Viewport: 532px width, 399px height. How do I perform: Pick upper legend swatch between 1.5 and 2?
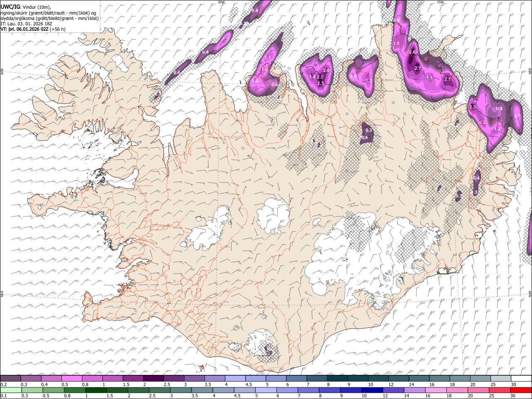click(133, 378)
